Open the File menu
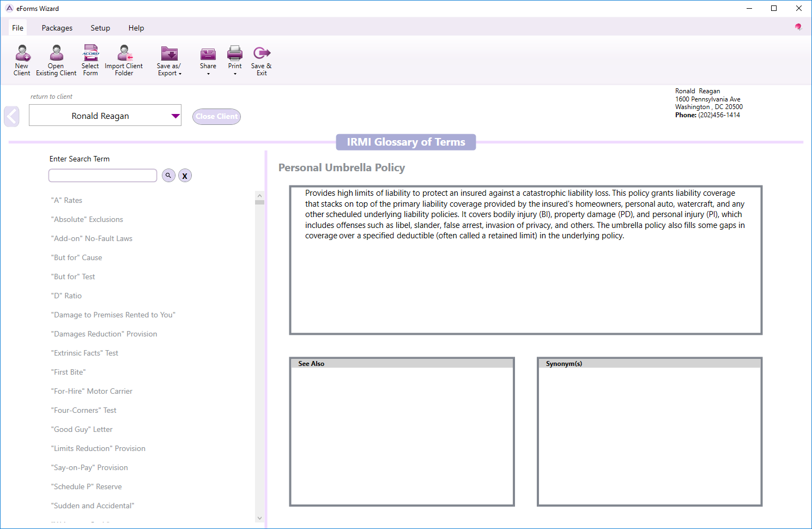 (x=18, y=28)
